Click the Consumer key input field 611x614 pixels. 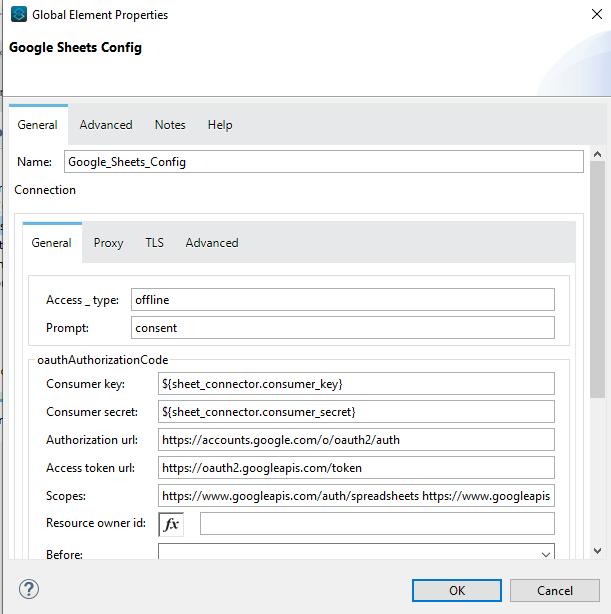coord(356,384)
